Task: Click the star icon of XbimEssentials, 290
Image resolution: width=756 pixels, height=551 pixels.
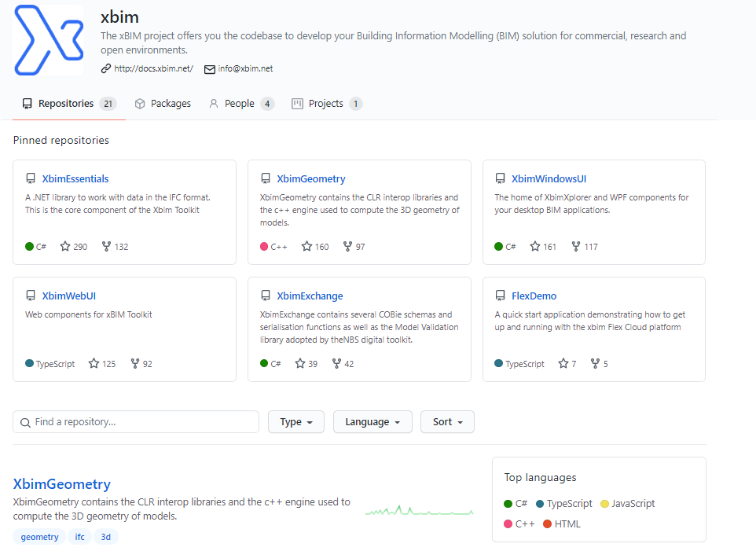Action: tap(65, 246)
